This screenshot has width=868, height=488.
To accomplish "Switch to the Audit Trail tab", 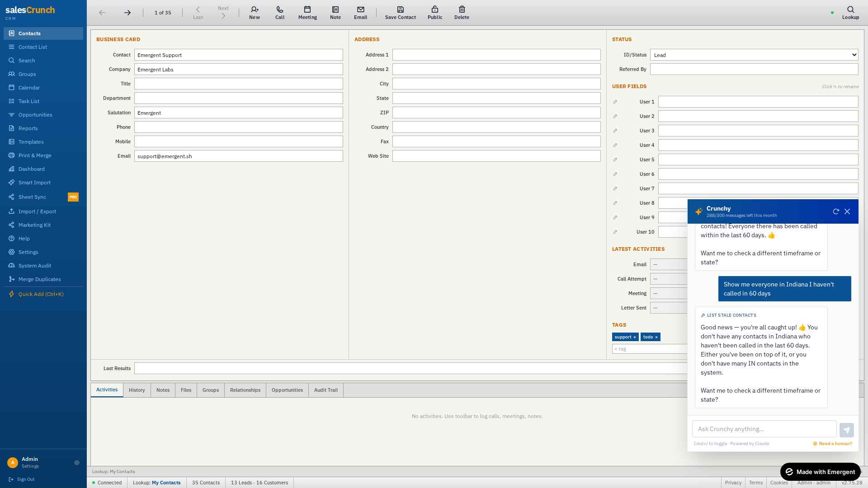I will (x=326, y=390).
